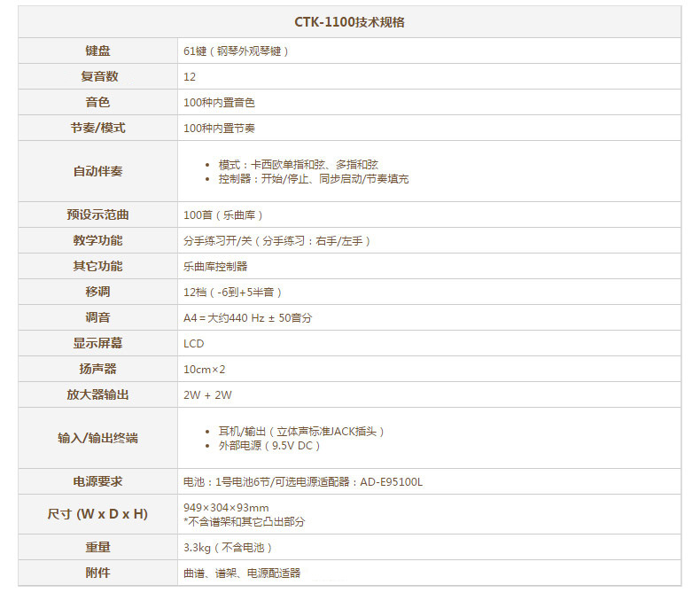This screenshot has height=593, width=700.
Task: Click the 乐曲库控制器 value cell
Action: pos(215,266)
